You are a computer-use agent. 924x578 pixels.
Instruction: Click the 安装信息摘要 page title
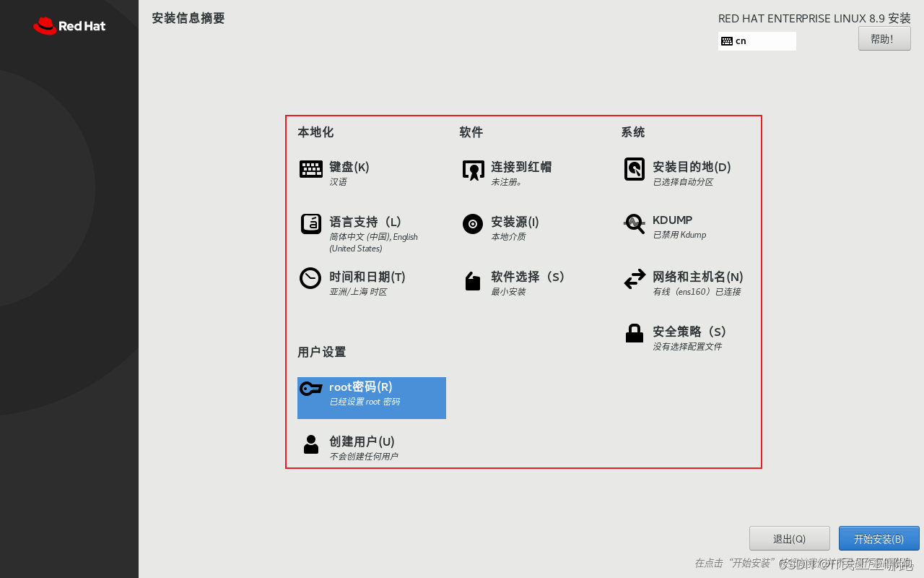[188, 18]
